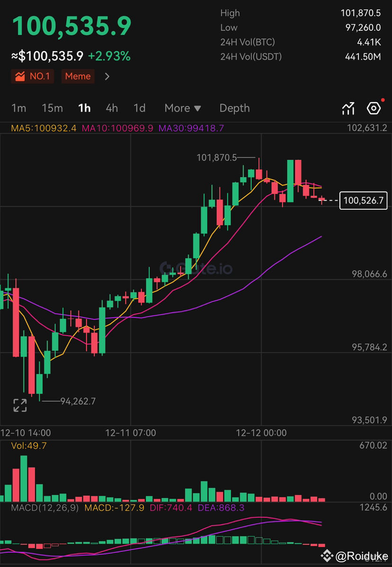Select the 15m timeframe

click(52, 108)
